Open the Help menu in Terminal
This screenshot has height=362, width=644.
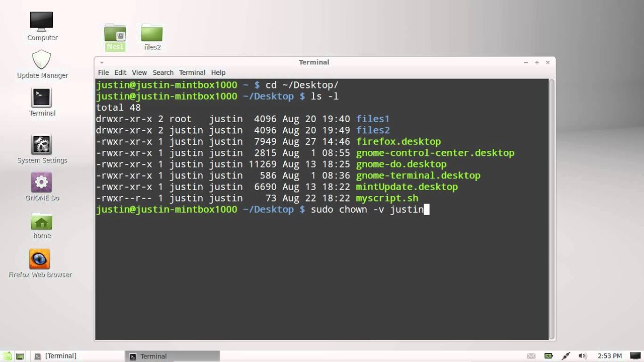coord(218,72)
